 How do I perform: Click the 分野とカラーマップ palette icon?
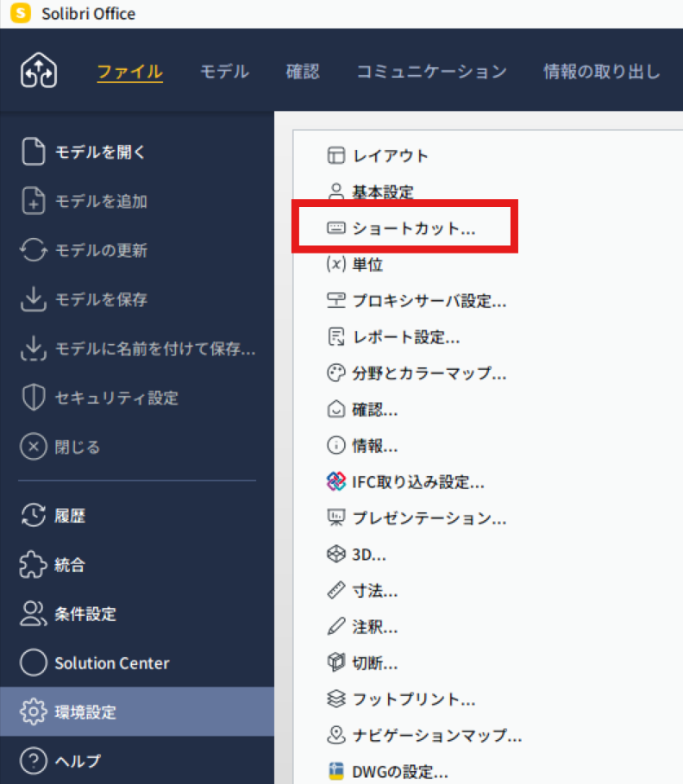(x=336, y=373)
